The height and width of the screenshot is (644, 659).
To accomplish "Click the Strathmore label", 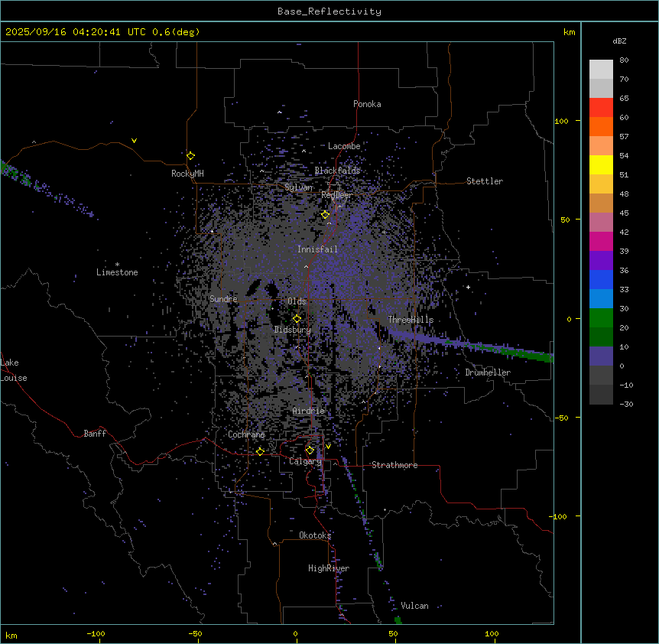I will (394, 465).
